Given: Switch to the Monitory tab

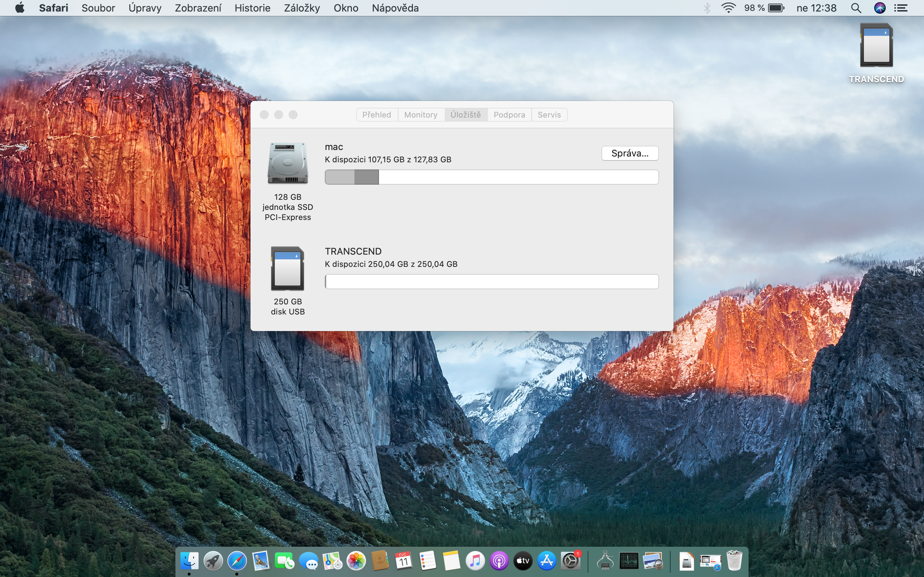Looking at the screenshot, I should pyautogui.click(x=420, y=115).
